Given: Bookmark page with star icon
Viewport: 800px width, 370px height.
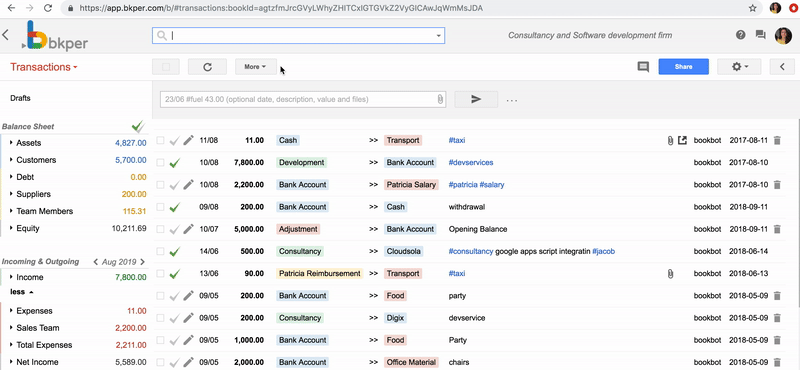Looking at the screenshot, I should click(753, 8).
